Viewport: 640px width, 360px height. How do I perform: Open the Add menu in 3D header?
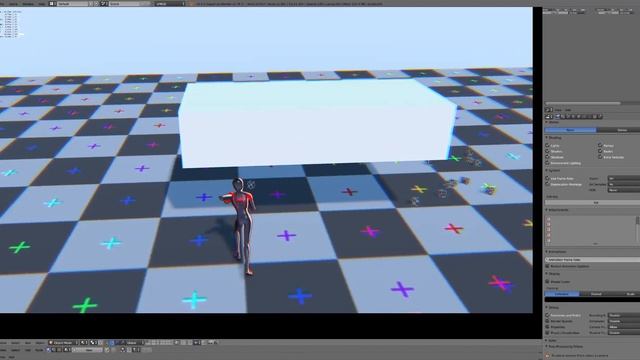click(28, 343)
